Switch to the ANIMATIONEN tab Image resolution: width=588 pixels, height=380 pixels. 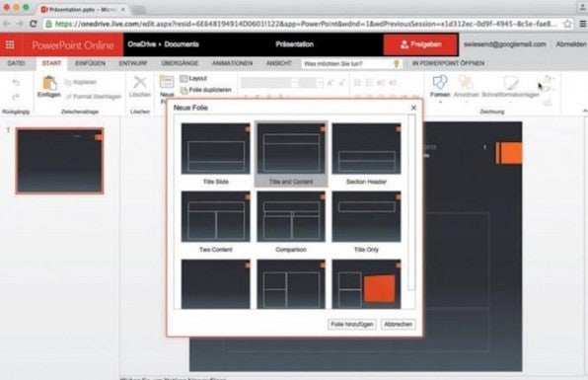tap(232, 63)
